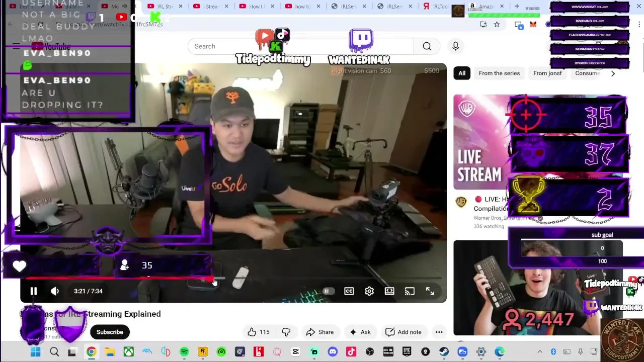Close the Amazon browser tab
644x362 pixels.
pyautogui.click(x=503, y=6)
